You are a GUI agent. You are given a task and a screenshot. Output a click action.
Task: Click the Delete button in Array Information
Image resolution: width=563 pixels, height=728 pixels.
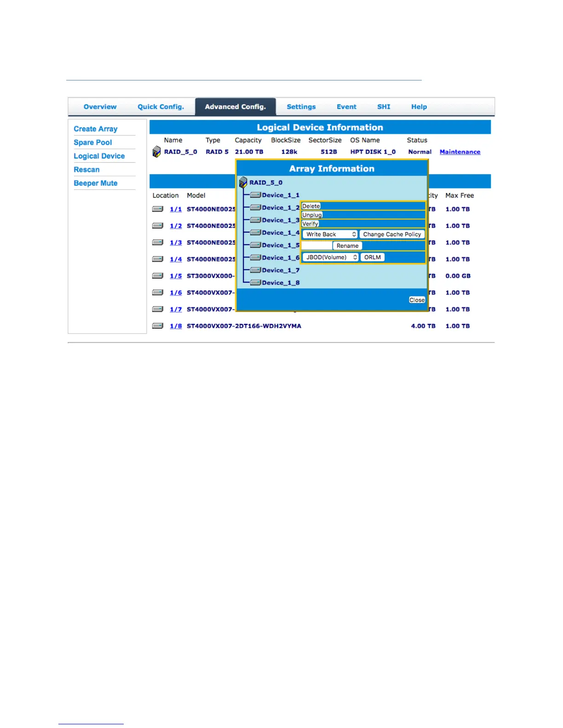(311, 206)
